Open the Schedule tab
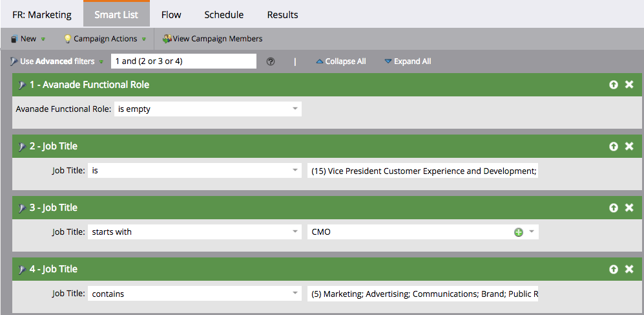The width and height of the screenshot is (644, 315). (223, 14)
